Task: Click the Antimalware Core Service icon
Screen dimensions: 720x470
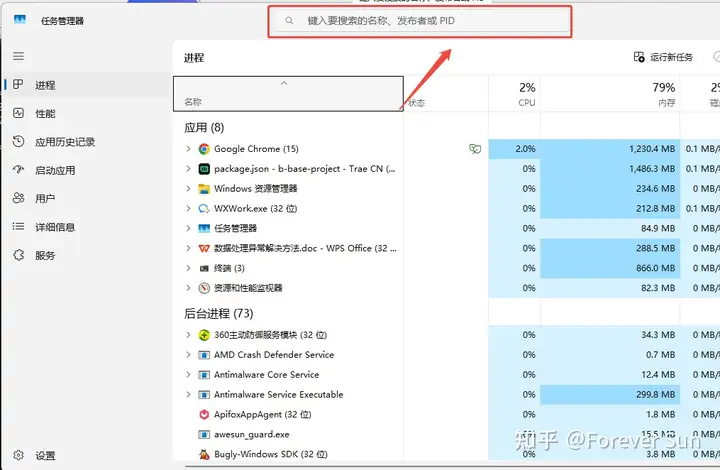Action: [204, 375]
